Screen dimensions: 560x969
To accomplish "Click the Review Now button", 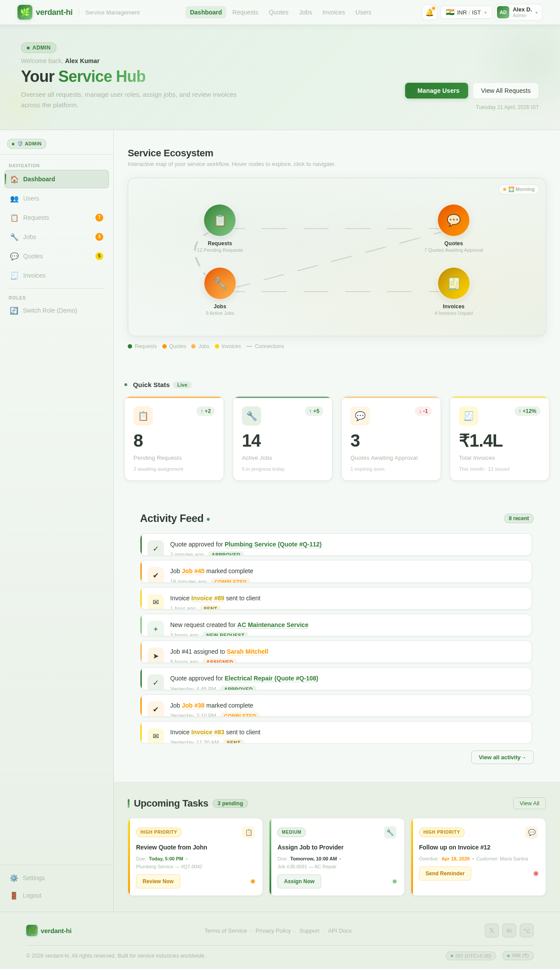I will (158, 881).
